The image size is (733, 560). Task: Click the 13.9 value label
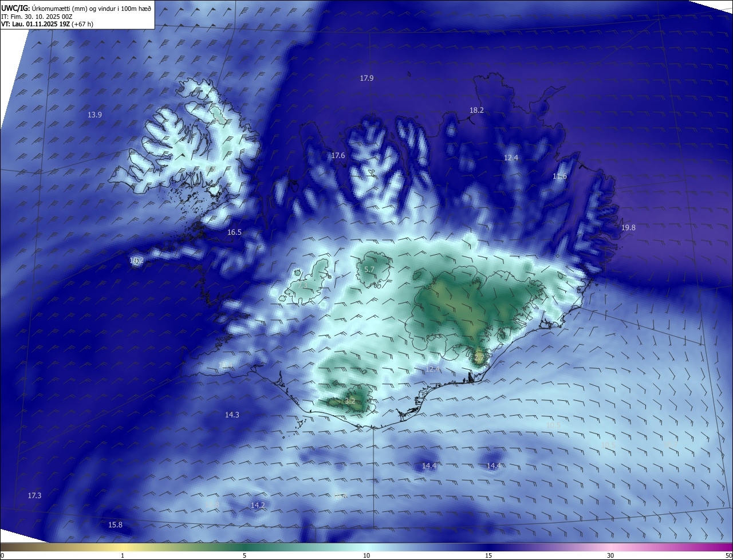[94, 115]
